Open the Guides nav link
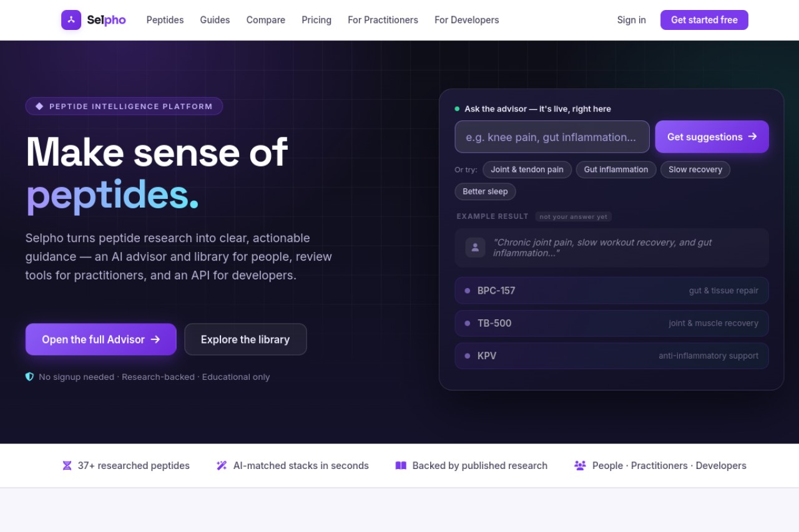Image resolution: width=799 pixels, height=532 pixels. click(215, 20)
